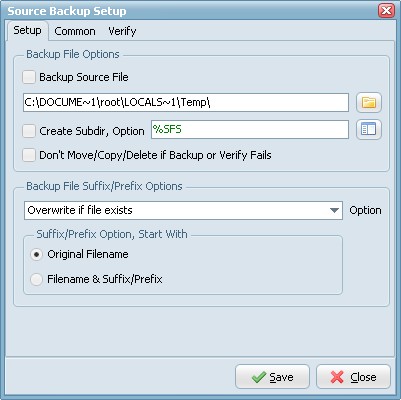Select the Original Filename radio button
Screen dimensions: 401x400
click(x=36, y=255)
